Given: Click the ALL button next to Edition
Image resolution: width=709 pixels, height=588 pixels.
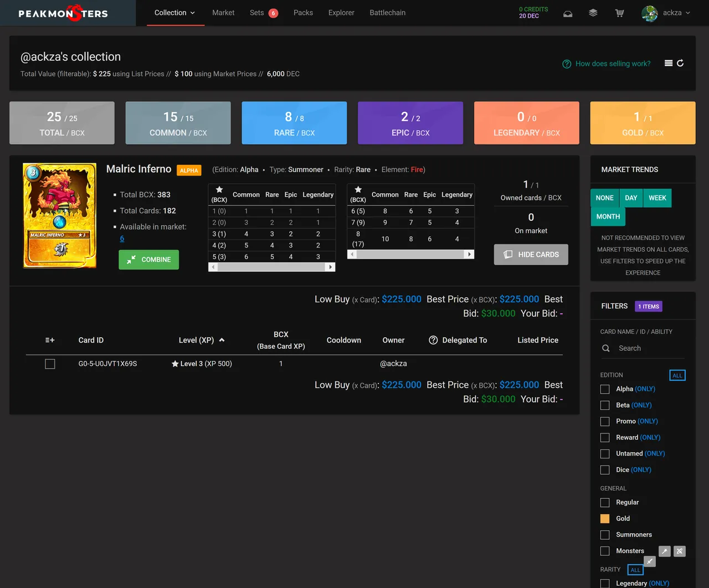Looking at the screenshot, I should (677, 375).
